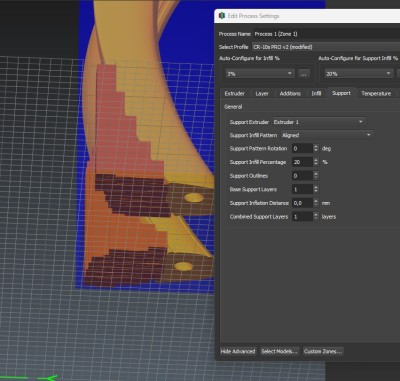Image resolution: width=400 pixels, height=381 pixels.
Task: Click the ellipsis button next to infill dropdown
Action: point(304,74)
